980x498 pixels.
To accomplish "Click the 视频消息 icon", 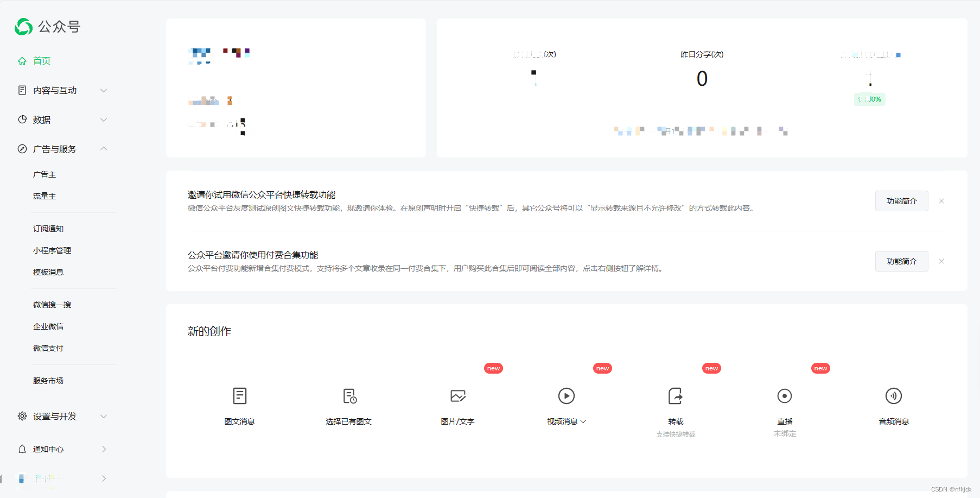I will pyautogui.click(x=567, y=396).
